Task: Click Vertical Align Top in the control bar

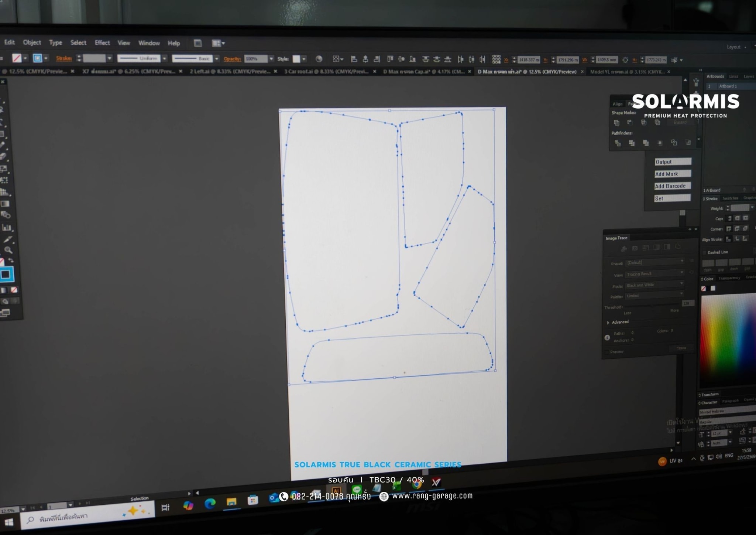Action: point(390,59)
